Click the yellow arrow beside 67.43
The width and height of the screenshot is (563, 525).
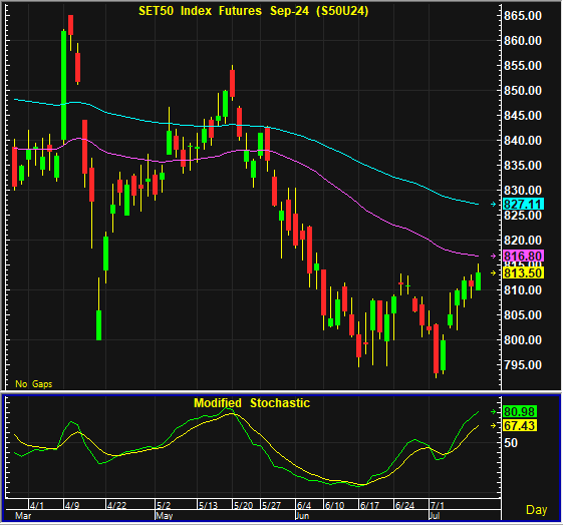point(493,426)
